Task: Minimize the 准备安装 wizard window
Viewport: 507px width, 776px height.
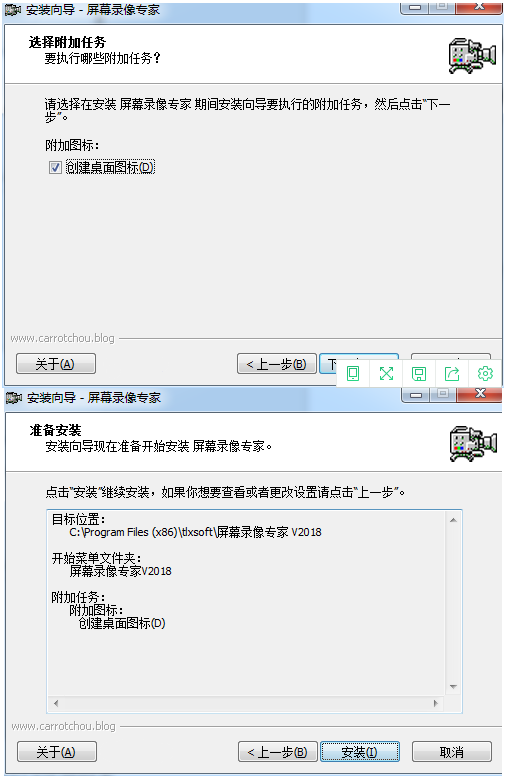Action: click(416, 394)
